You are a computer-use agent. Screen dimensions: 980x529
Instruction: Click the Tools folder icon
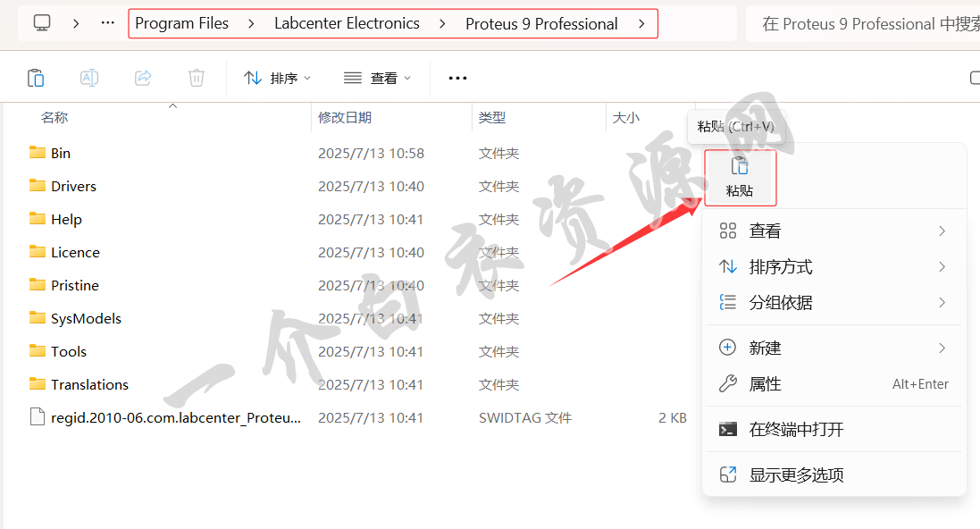point(38,350)
